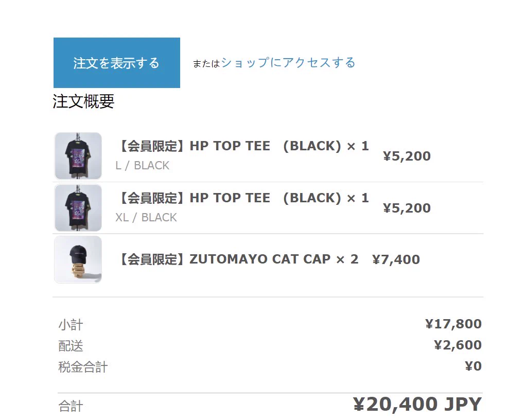Click the 配送 shipping label
Viewport: 524px width, 420px height.
[71, 346]
